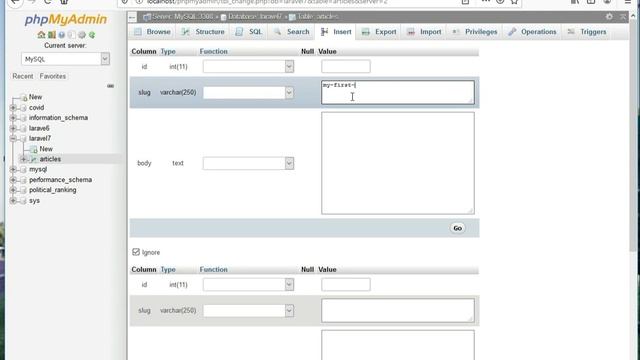Open the Recent tables list
This screenshot has height=360, width=640.
pos(23,76)
